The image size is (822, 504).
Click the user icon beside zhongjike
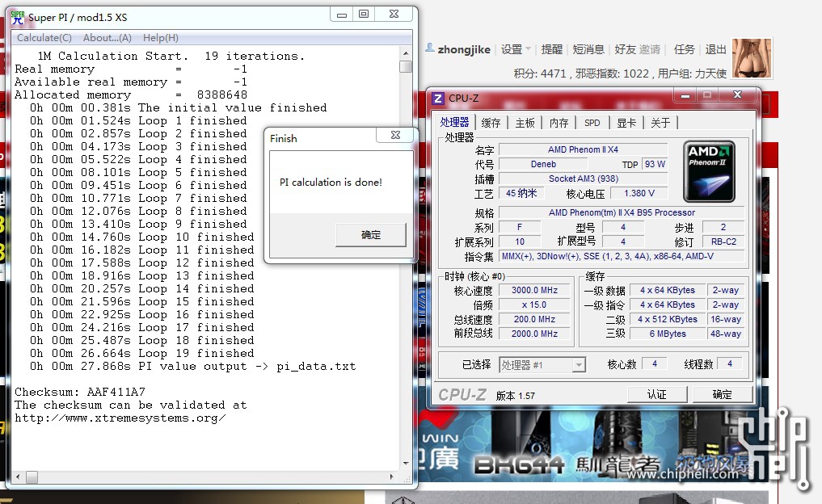coord(430,48)
